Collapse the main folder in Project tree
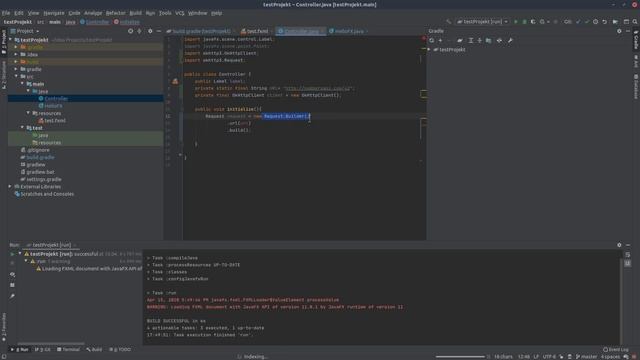The image size is (640, 360). 22,84
